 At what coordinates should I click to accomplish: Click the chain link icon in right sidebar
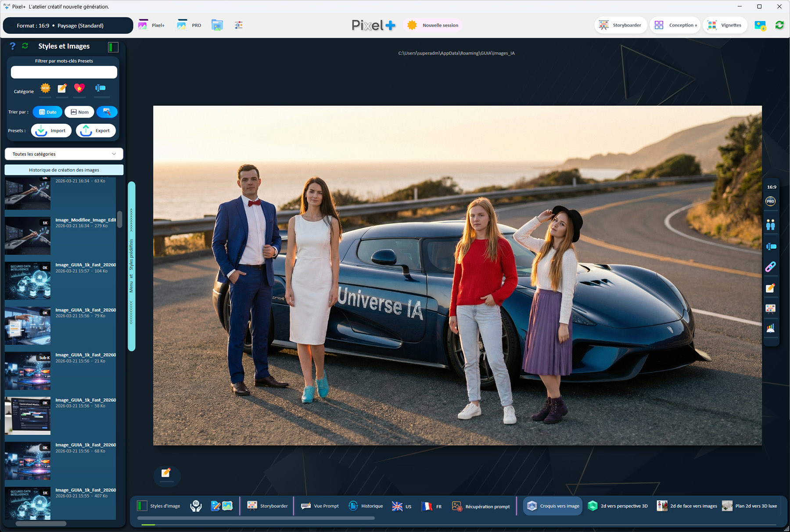coord(770,267)
